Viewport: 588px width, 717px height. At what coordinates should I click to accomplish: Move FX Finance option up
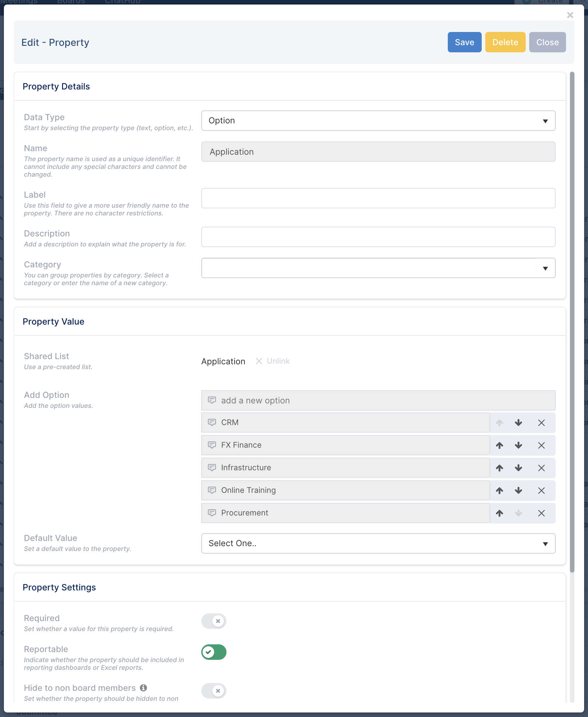pyautogui.click(x=499, y=445)
